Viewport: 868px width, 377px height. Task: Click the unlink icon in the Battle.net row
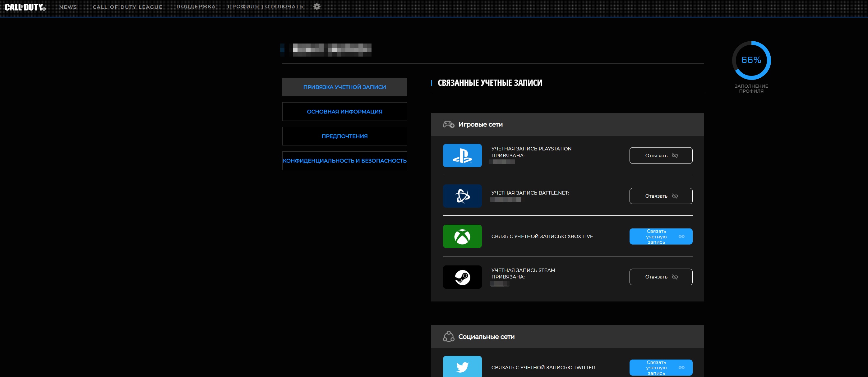point(675,196)
